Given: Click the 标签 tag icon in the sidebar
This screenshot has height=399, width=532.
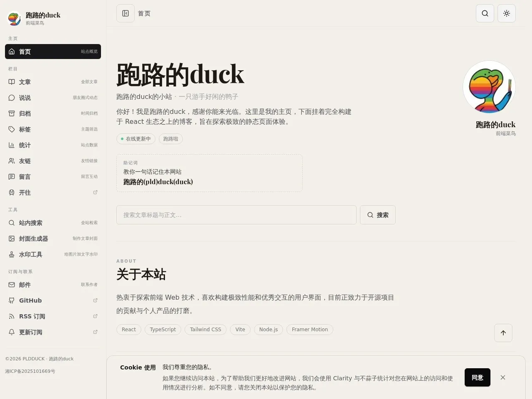Looking at the screenshot, I should pyautogui.click(x=12, y=129).
